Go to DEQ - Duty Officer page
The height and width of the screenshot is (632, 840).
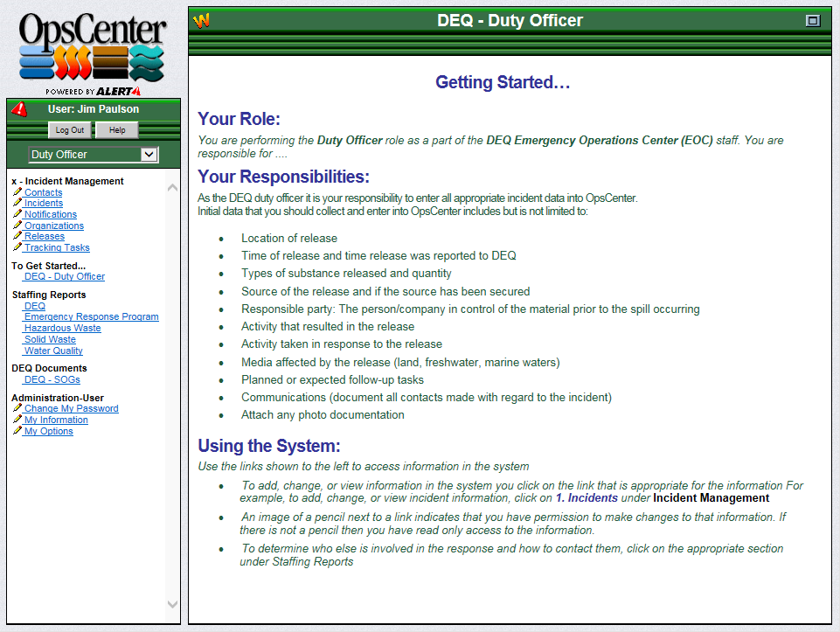coord(64,276)
